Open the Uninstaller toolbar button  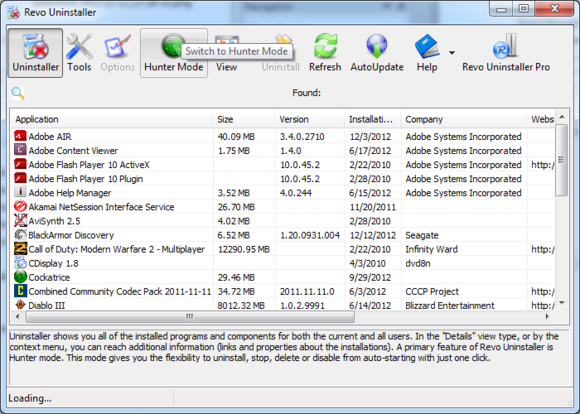(x=36, y=53)
